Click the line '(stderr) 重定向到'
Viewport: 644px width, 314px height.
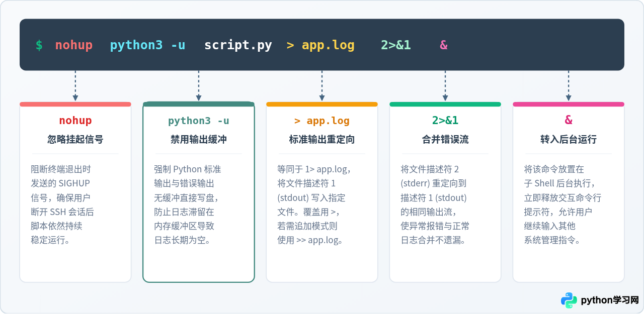pos(434,183)
